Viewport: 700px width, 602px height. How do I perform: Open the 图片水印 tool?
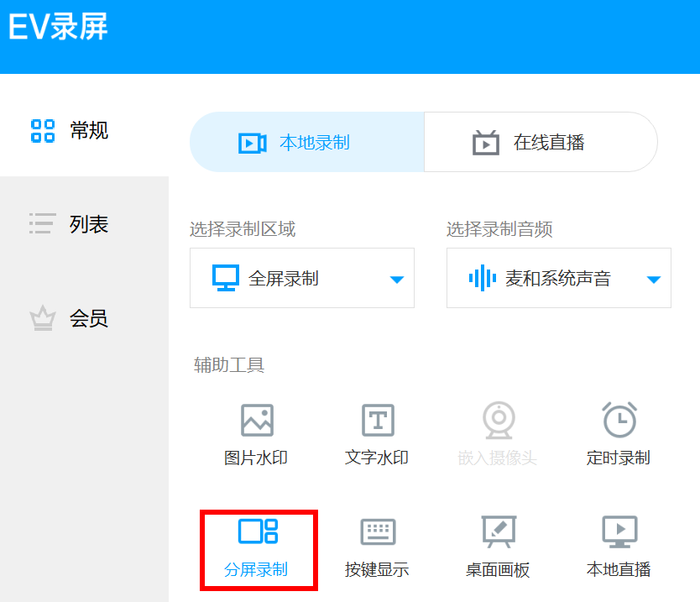(256, 435)
